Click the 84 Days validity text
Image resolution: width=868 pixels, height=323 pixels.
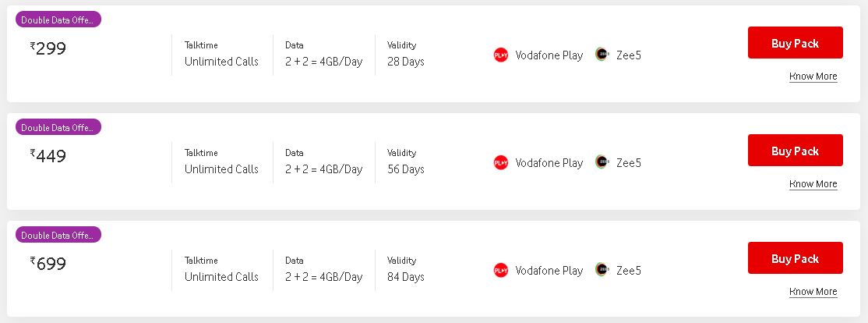pos(405,277)
